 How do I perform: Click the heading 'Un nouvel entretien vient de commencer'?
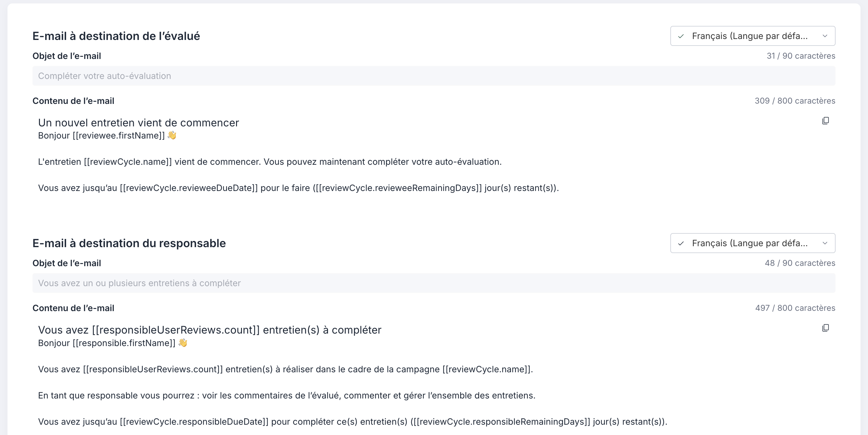click(x=138, y=123)
